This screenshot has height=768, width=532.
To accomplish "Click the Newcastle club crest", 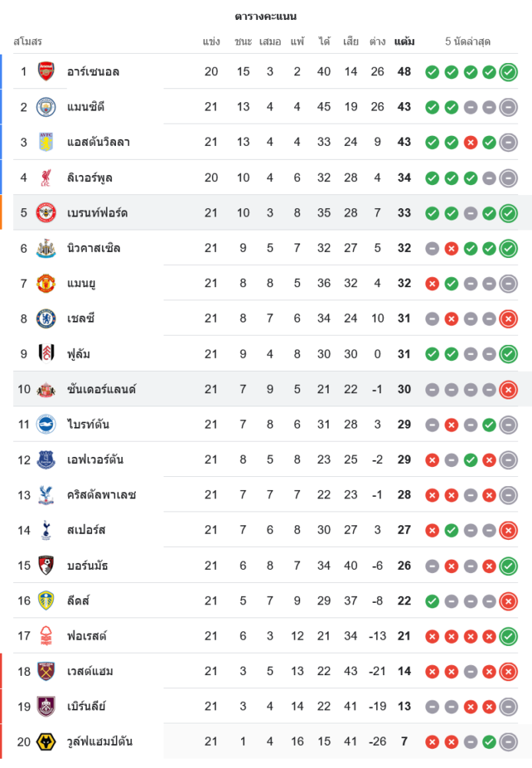I will point(47,248).
